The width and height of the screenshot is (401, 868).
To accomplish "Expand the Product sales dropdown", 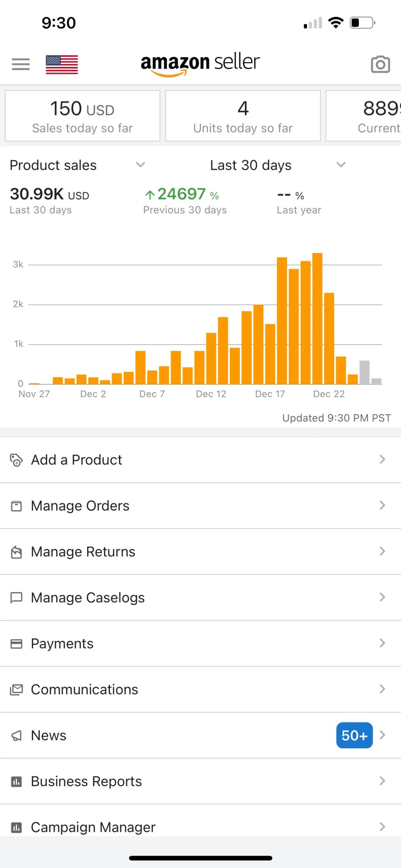I will 140,165.
